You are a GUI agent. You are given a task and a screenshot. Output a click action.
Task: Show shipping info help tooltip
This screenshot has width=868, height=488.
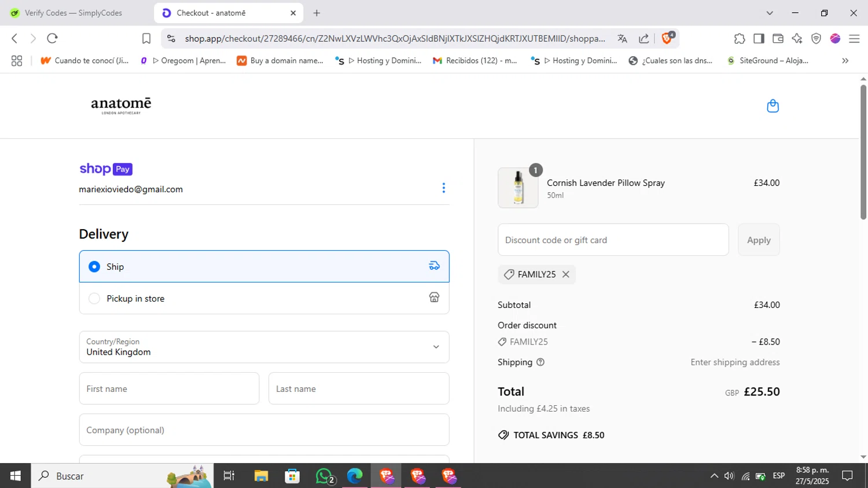click(x=540, y=362)
